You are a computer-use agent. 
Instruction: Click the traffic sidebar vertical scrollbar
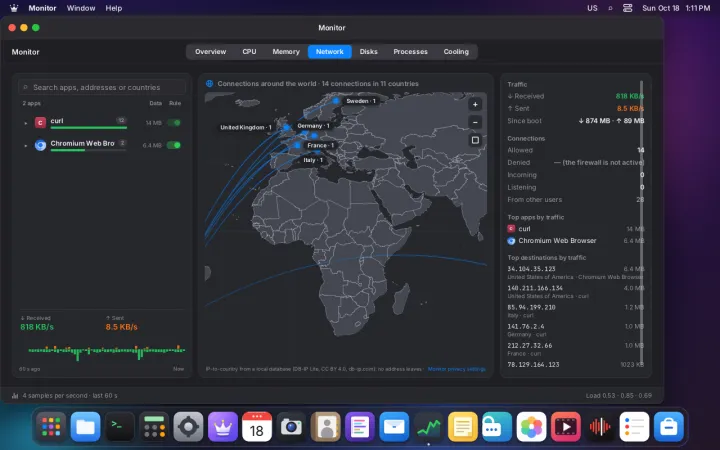(641, 222)
